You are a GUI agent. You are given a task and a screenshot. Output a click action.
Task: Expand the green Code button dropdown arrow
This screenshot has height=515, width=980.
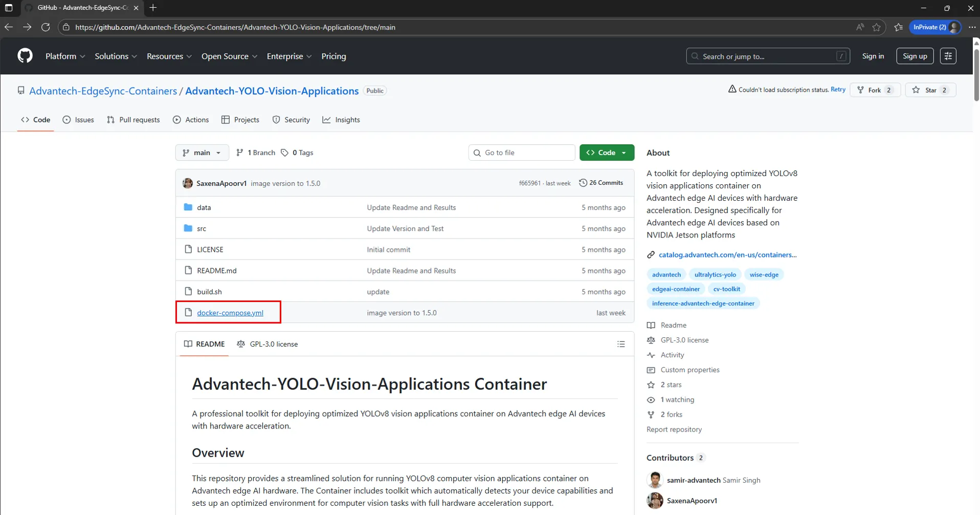pos(624,152)
